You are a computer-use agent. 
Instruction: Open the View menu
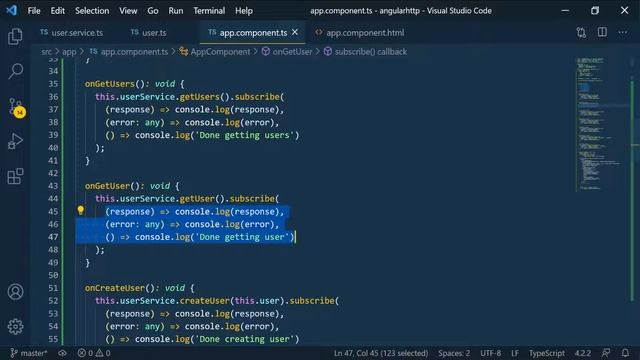coord(128,11)
